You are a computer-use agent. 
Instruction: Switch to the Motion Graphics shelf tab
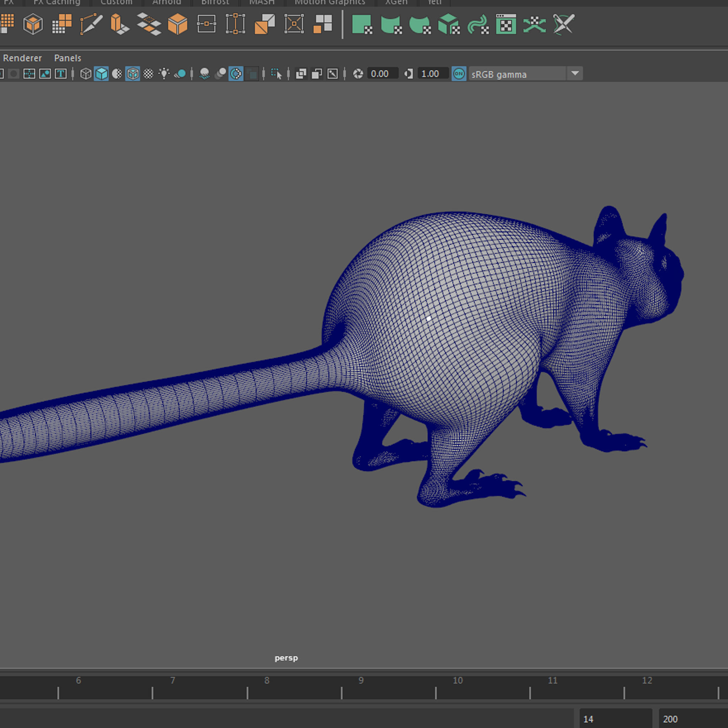pos(330,2)
